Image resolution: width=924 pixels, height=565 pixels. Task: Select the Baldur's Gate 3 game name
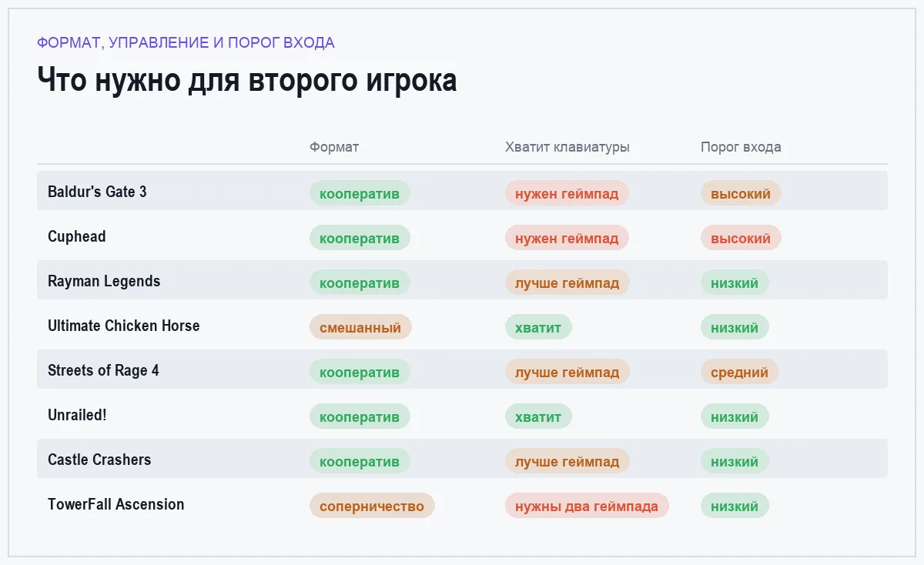(x=97, y=192)
